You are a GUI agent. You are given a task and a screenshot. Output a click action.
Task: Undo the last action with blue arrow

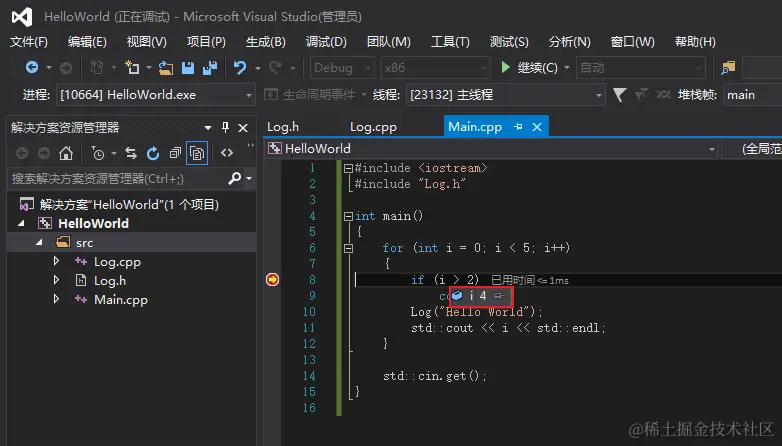240,67
